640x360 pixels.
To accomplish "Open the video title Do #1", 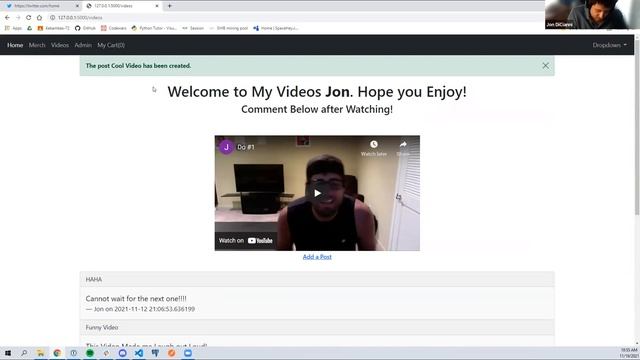I will pos(246,147).
